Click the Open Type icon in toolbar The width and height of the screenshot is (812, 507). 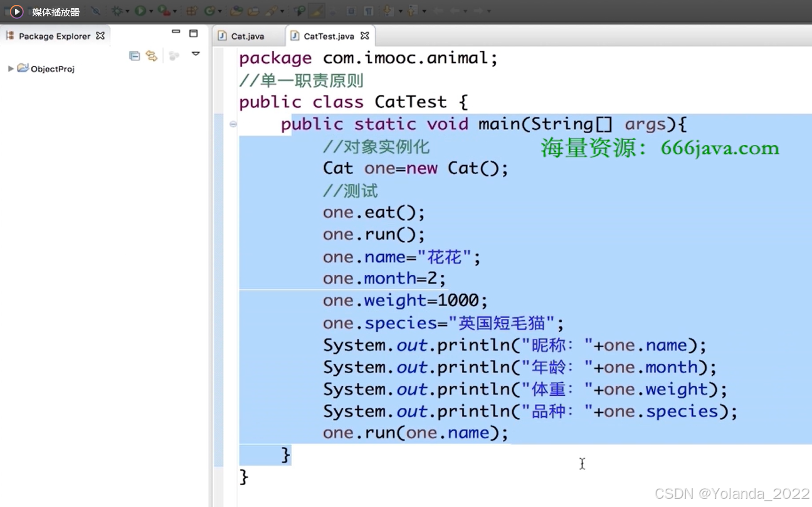point(236,11)
